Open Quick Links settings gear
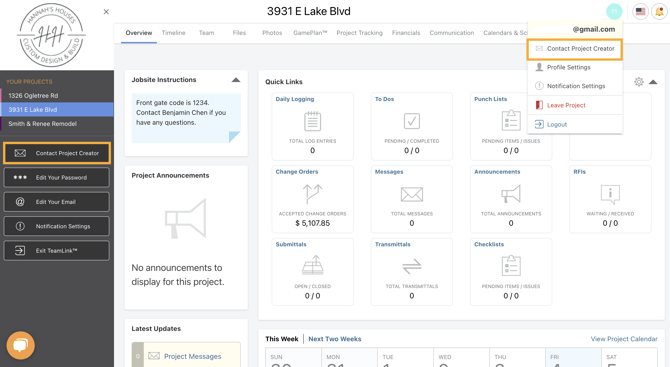Image resolution: width=670 pixels, height=367 pixels. [639, 82]
